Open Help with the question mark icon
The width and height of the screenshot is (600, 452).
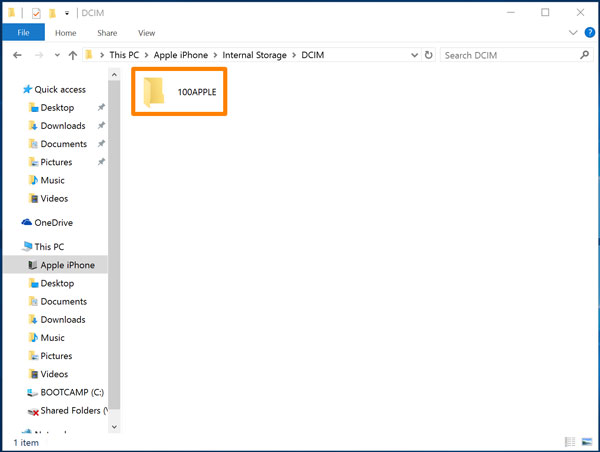590,33
